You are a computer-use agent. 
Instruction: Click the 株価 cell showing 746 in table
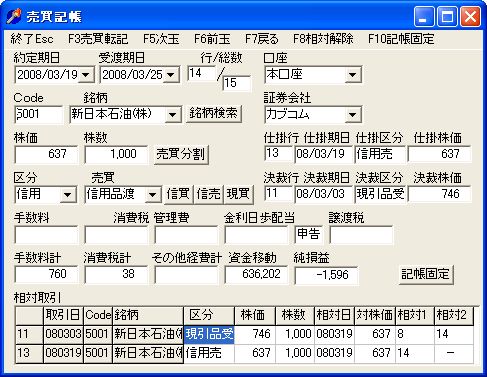point(255,334)
